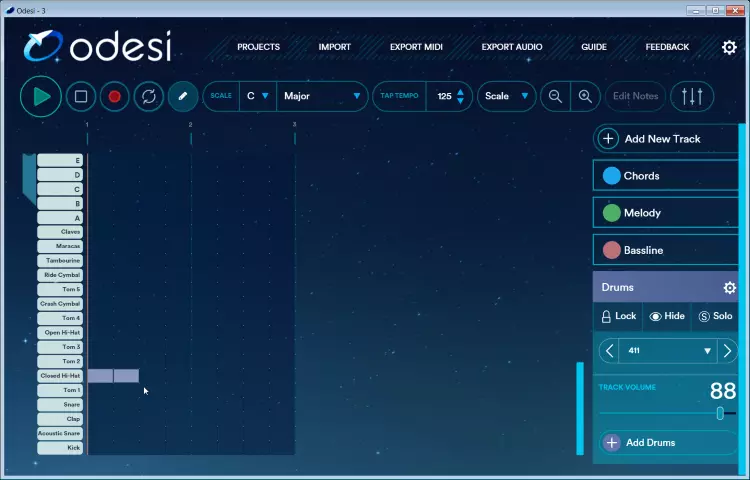Click the E note row key
Viewport: 750px width, 480px height.
pos(60,160)
